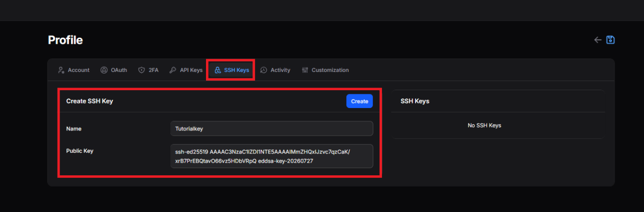The width and height of the screenshot is (644, 212).
Task: Select the SSH Keys tab
Action: [x=232, y=70]
